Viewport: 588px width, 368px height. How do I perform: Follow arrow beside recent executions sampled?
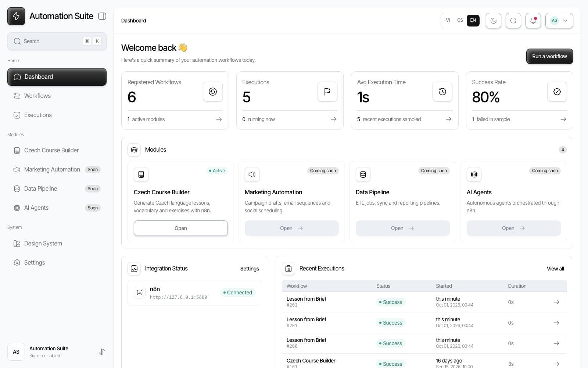[x=449, y=119]
